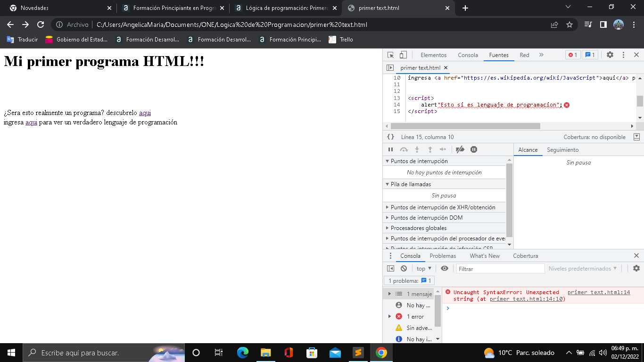Open the Trello bookmark
The image size is (644, 362).
tap(341, 40)
